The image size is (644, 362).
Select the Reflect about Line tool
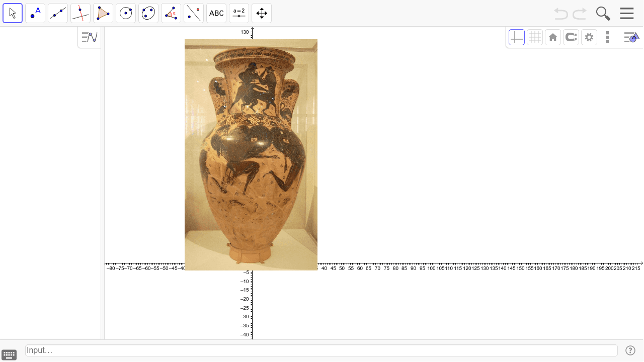[194, 13]
